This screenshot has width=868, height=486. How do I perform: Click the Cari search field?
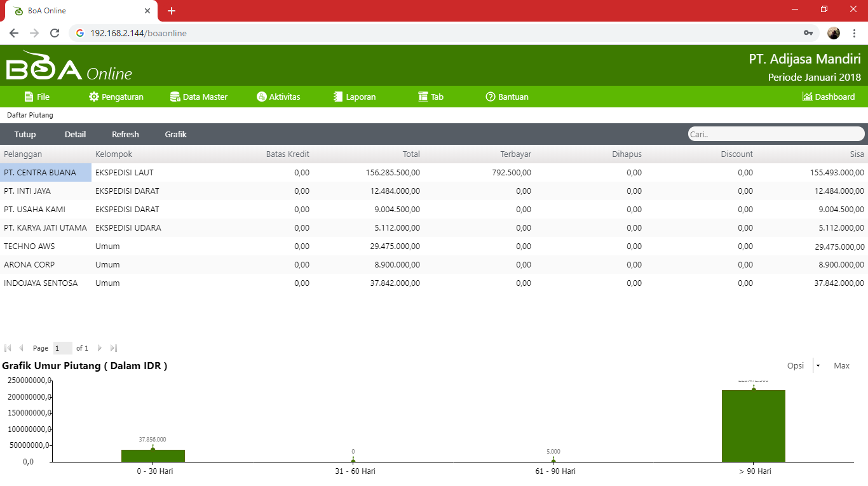pyautogui.click(x=775, y=134)
